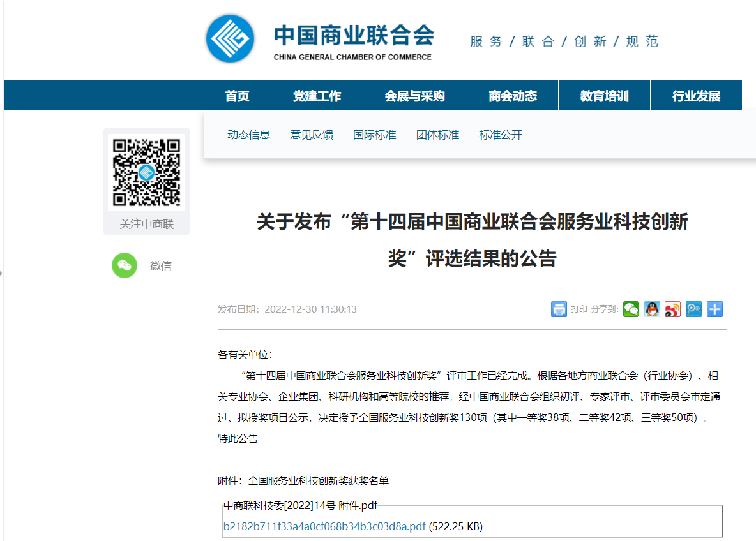
Task: Click the QR code image 关注中商联
Action: (147, 172)
